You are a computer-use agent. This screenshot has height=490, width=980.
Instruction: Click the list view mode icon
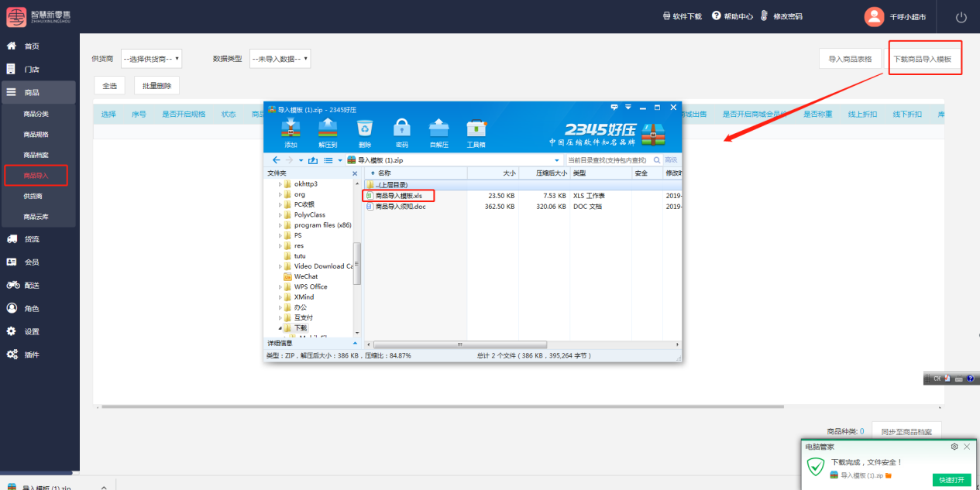[x=328, y=160]
